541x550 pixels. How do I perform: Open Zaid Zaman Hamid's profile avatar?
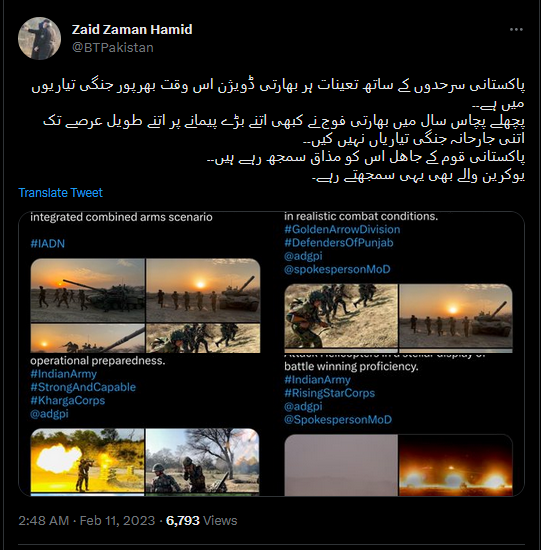click(39, 38)
